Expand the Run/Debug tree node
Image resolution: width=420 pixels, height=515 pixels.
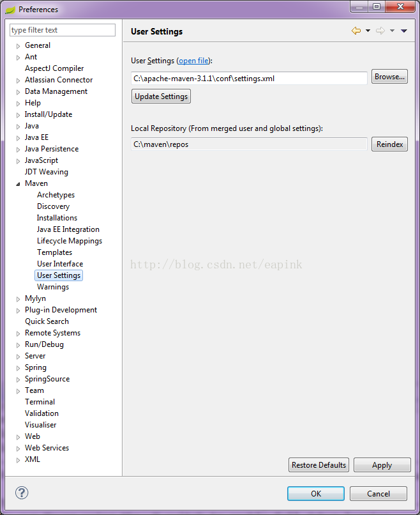point(18,345)
